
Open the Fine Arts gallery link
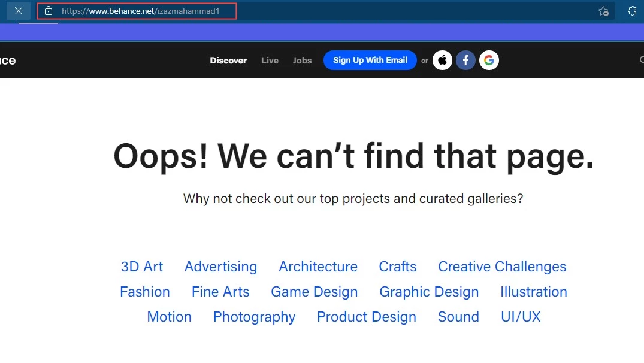pos(220,292)
